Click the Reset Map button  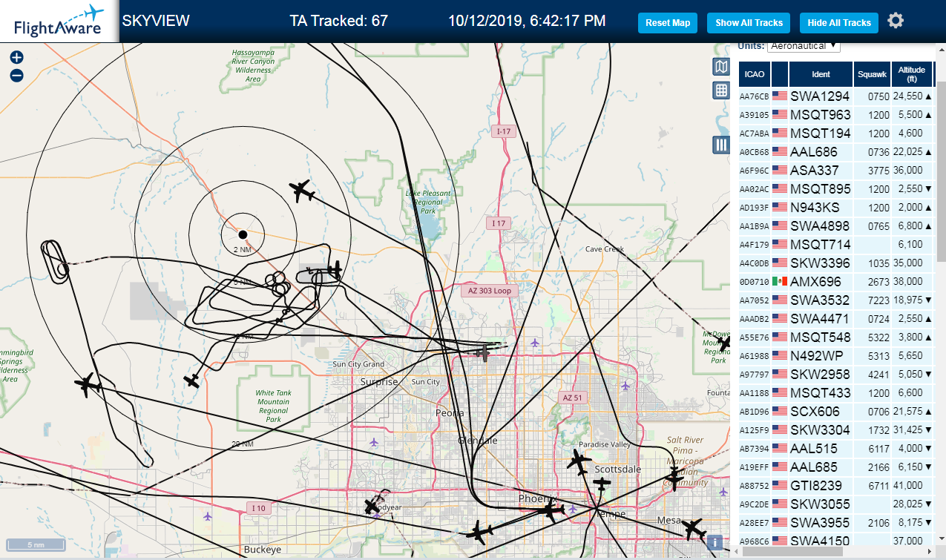[x=668, y=23]
